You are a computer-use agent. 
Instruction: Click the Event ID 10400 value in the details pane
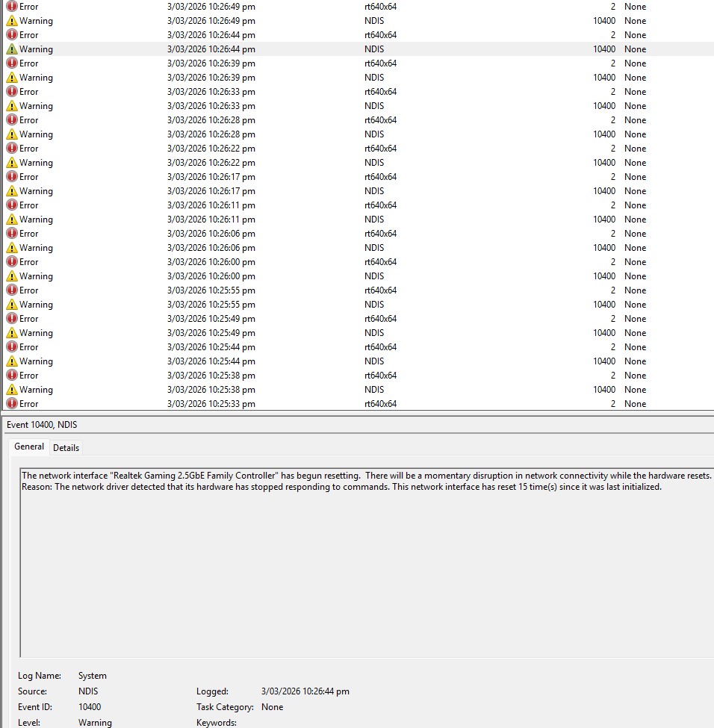pos(90,707)
